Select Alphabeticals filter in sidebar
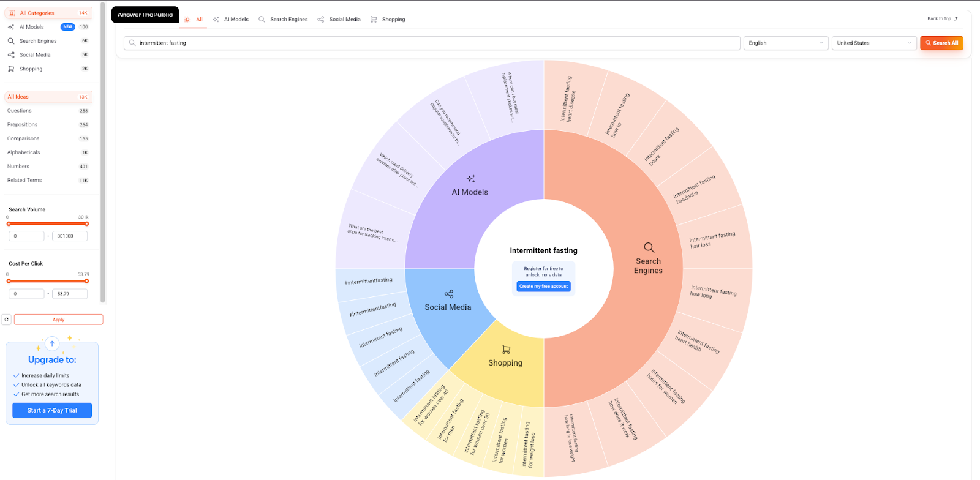This screenshot has height=480, width=980. (48, 152)
